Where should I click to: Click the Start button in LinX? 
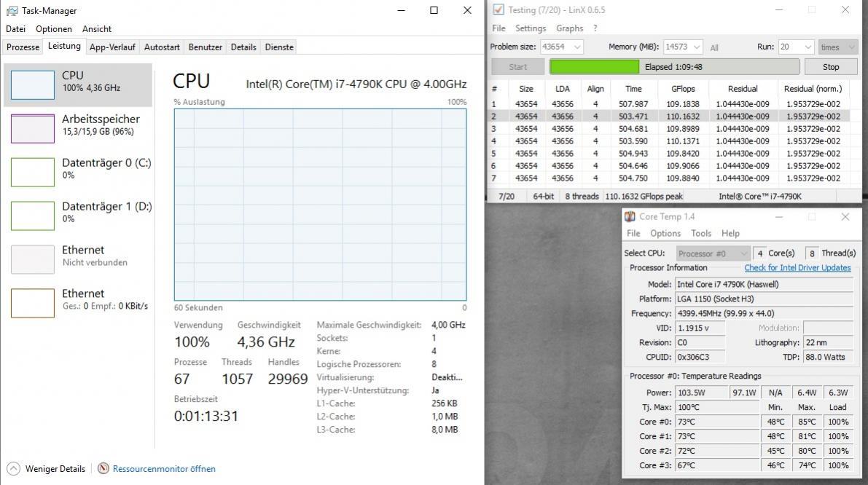pyautogui.click(x=517, y=67)
